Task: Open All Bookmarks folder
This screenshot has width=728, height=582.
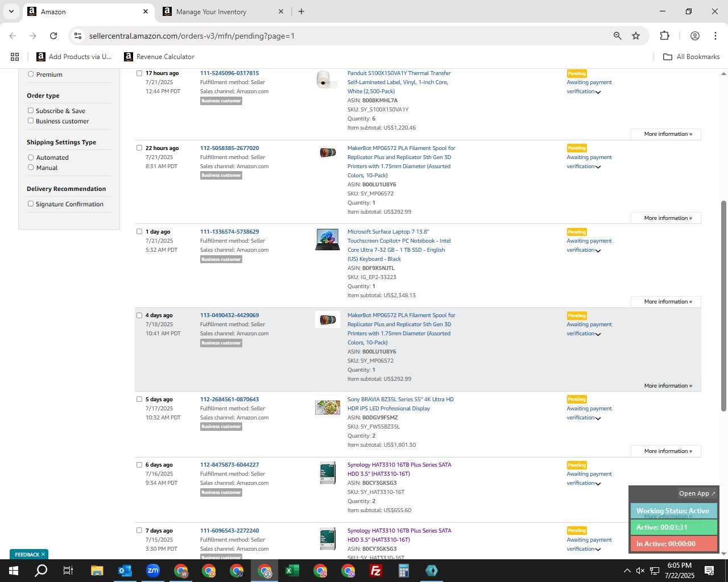Action: pyautogui.click(x=692, y=57)
